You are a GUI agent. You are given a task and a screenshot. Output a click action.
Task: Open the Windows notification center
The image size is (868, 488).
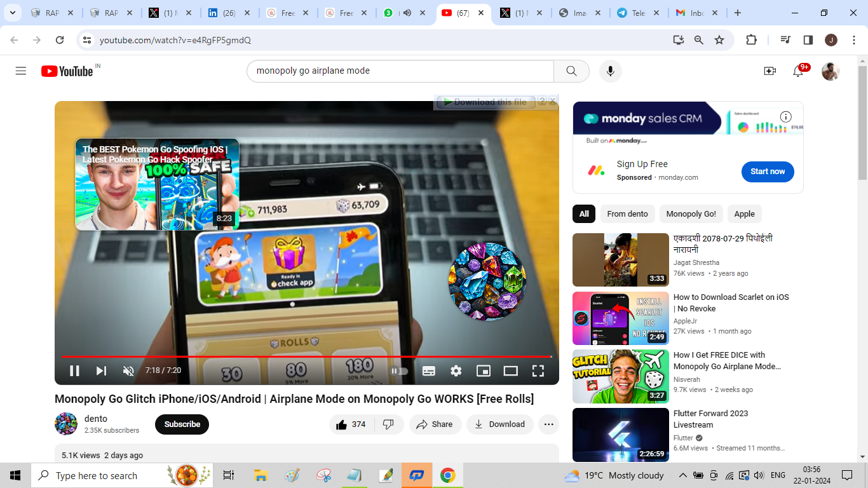point(847,475)
